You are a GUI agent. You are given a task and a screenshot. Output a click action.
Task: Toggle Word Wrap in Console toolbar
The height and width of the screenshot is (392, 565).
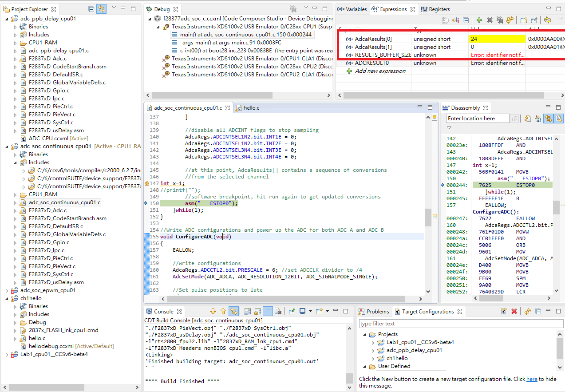[x=268, y=312]
